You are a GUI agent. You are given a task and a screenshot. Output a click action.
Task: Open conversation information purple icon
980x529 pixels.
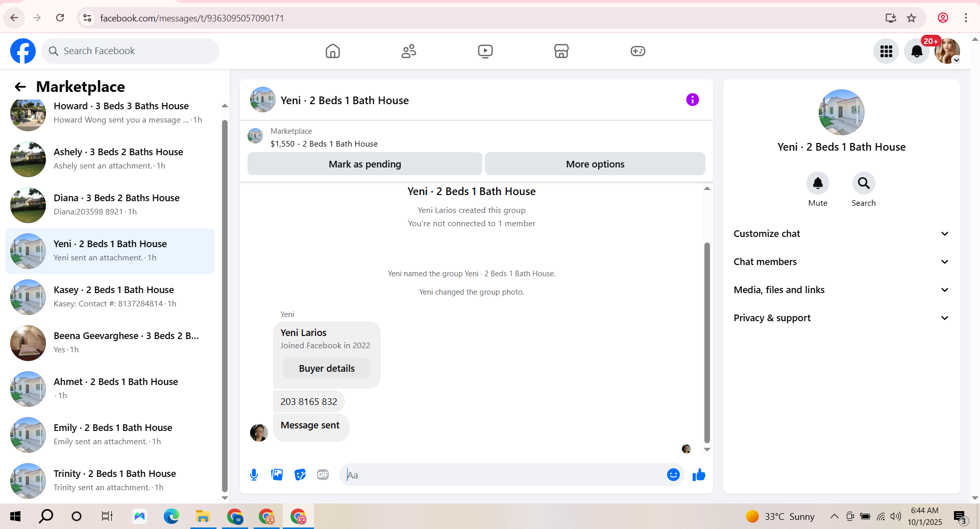pyautogui.click(x=693, y=100)
